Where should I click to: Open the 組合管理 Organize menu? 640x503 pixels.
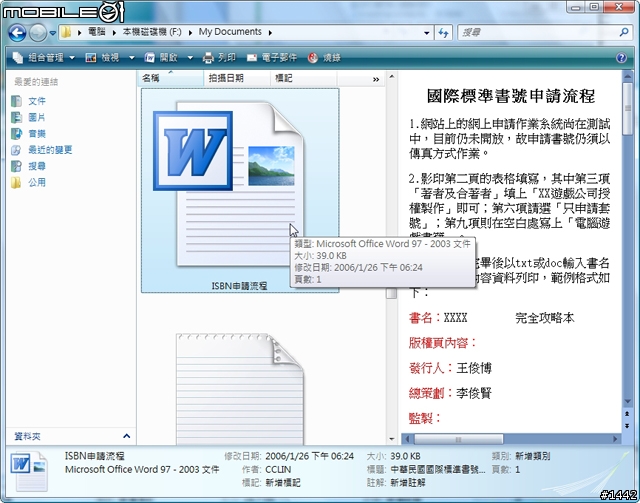tap(44, 58)
